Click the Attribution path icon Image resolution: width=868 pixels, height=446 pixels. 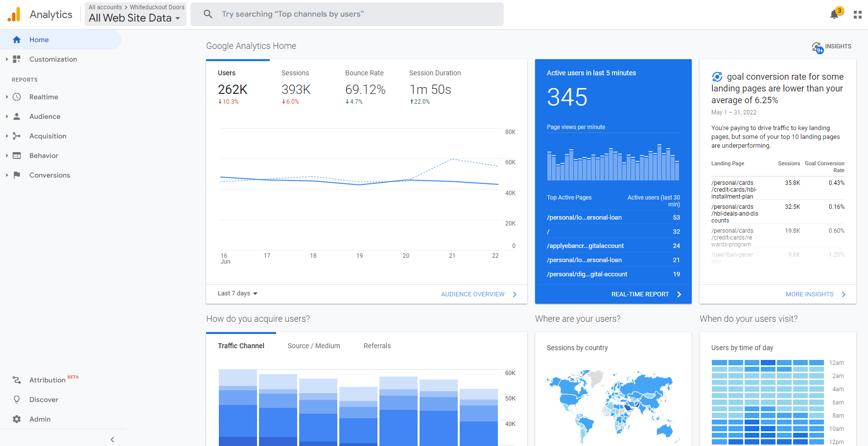[x=17, y=380]
